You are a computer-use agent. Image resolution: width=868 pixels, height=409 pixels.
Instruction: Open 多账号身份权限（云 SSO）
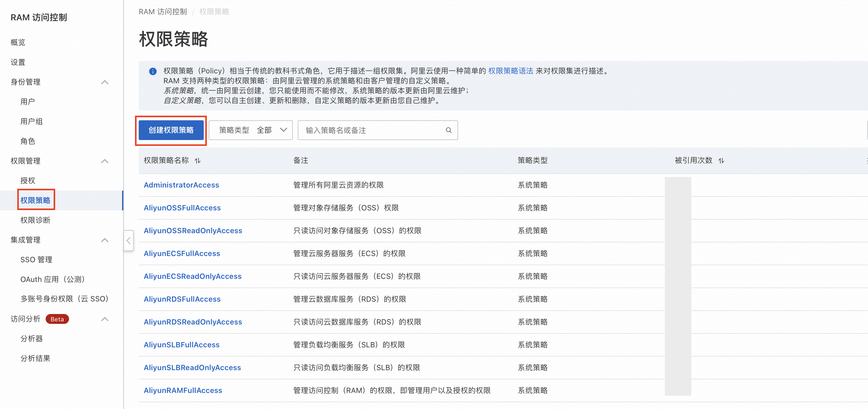tap(66, 299)
